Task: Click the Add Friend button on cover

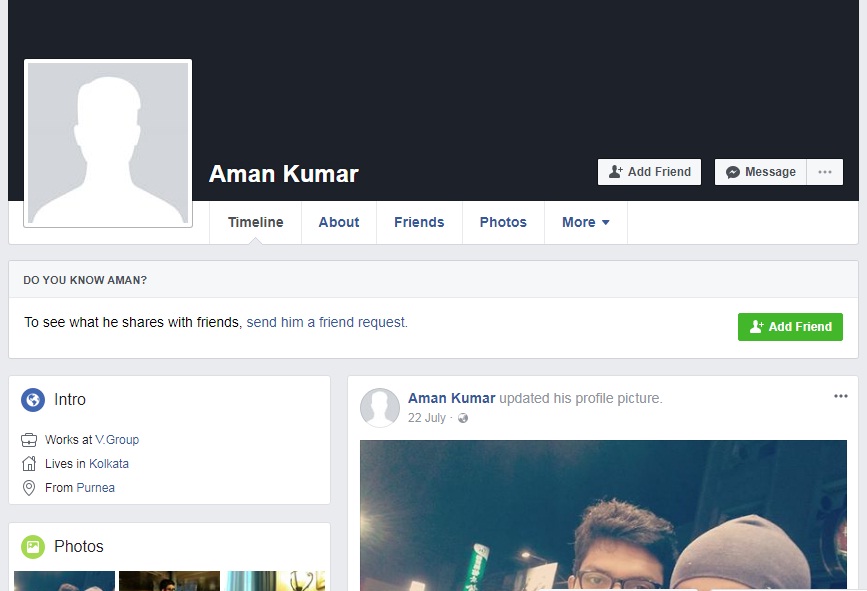Action: pos(649,172)
